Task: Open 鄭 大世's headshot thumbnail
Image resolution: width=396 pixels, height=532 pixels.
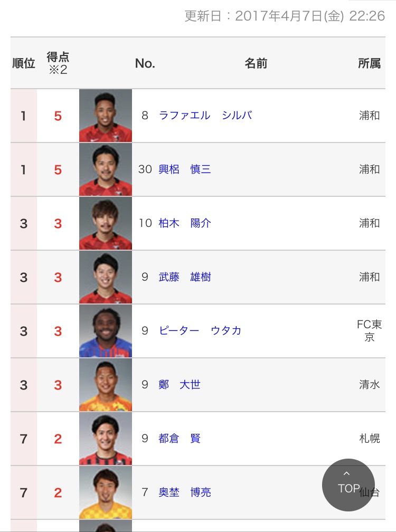Action: 106,385
